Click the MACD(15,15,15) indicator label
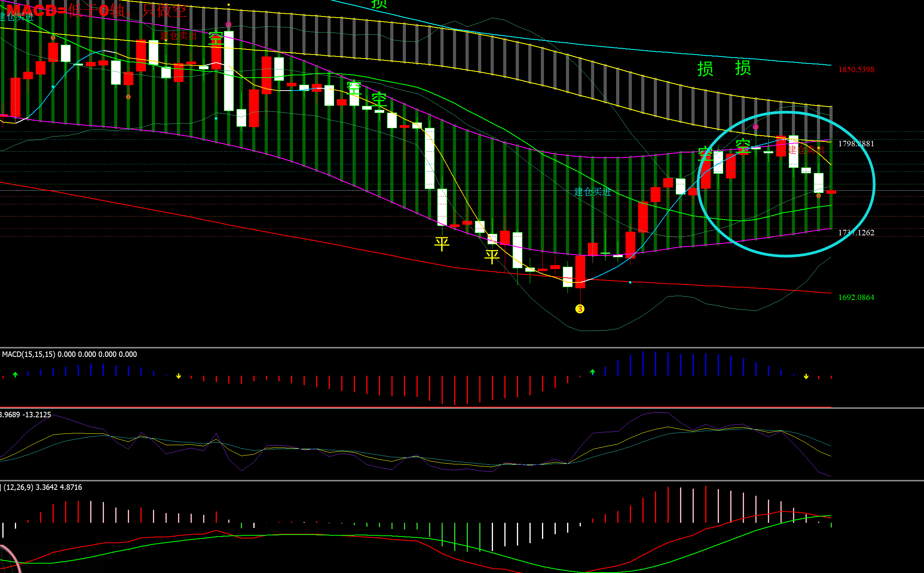 point(29,354)
